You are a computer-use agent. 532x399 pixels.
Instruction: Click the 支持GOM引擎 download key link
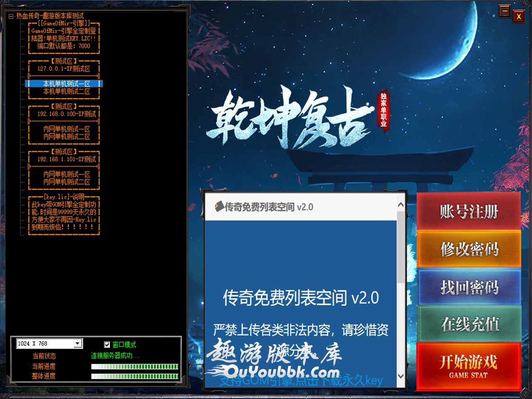pyautogui.click(x=301, y=380)
